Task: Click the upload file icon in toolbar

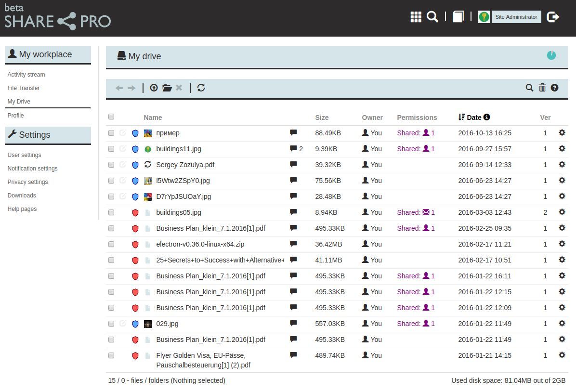Action: click(x=154, y=88)
